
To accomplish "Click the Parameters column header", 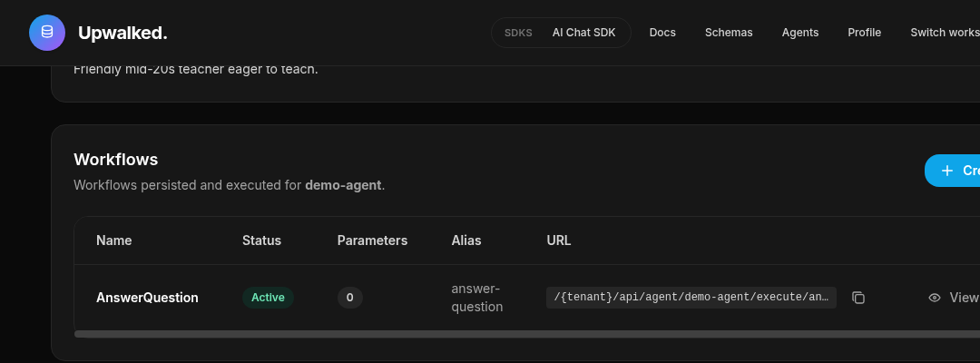I will point(373,240).
